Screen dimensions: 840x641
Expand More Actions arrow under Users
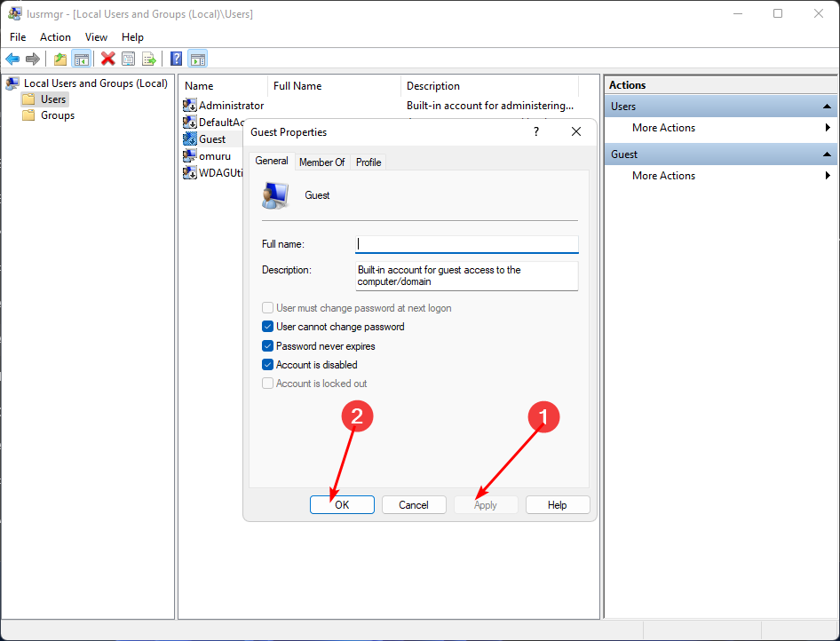828,128
